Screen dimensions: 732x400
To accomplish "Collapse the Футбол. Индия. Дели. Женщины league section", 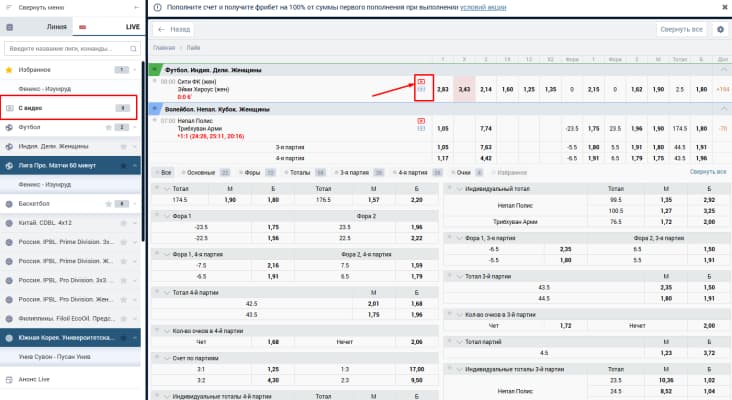I will (x=724, y=70).
